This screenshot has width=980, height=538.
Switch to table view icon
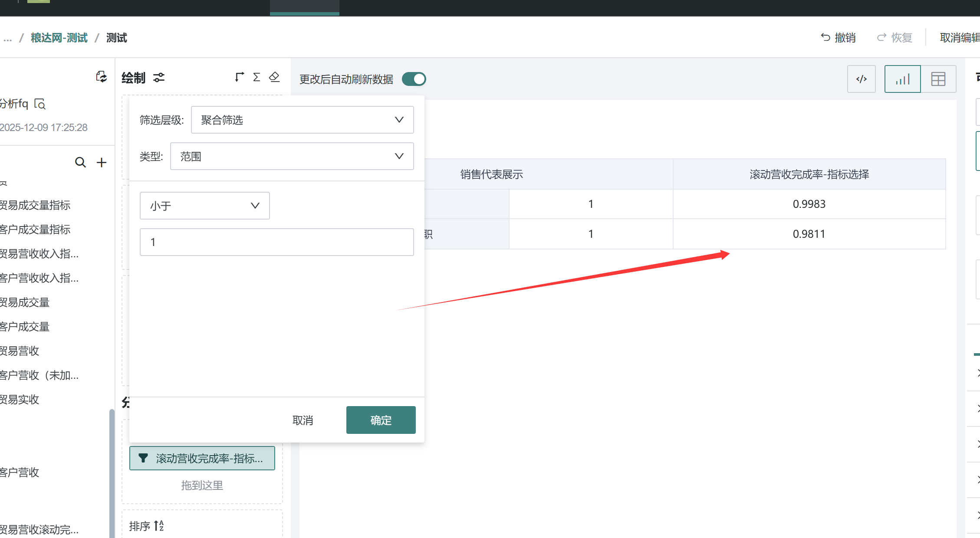[x=938, y=79]
